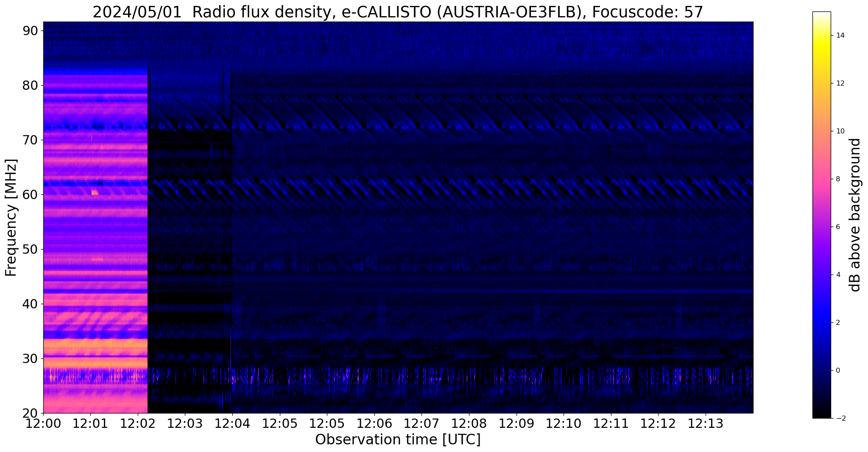Click the 'Frequency [MHz]' y-axis label

11,217
